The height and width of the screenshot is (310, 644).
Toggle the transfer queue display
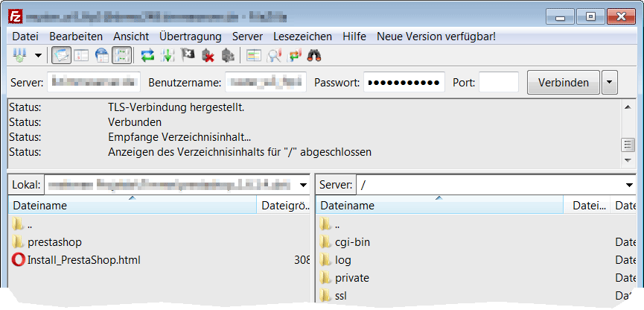[x=122, y=55]
